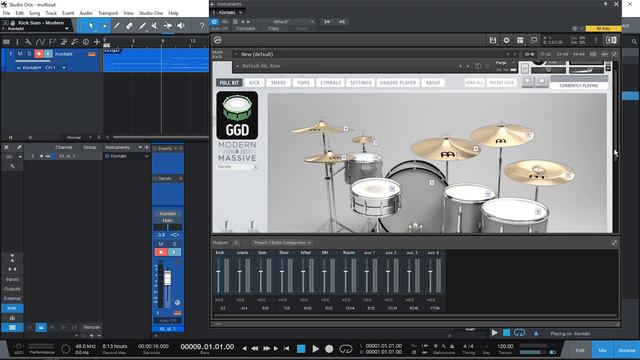Screen dimensions: 640x360
Task: Toggle Loop in the main transport
Action: coord(346,349)
